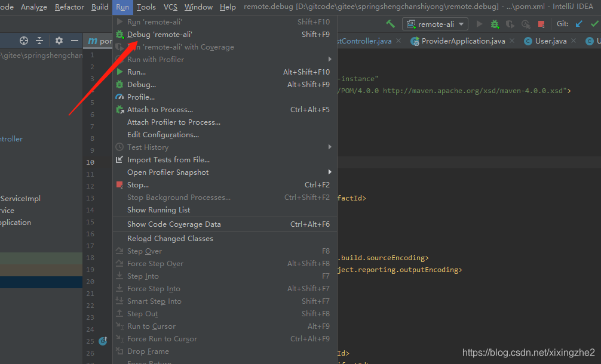Viewport: 601px width, 364px height.
Task: Click the Git update project arrow icon
Action: [579, 24]
